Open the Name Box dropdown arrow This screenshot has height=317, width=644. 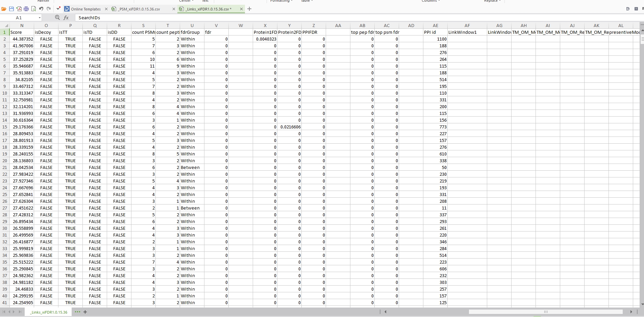40,18
